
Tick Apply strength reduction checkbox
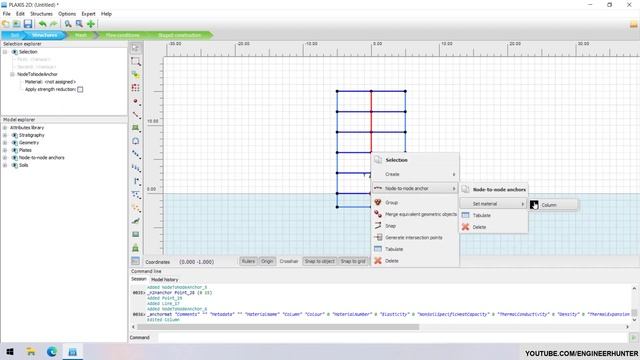tap(80, 89)
